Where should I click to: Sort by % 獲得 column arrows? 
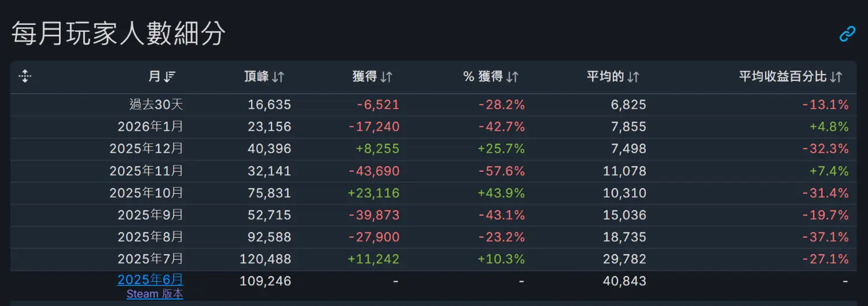(x=512, y=77)
